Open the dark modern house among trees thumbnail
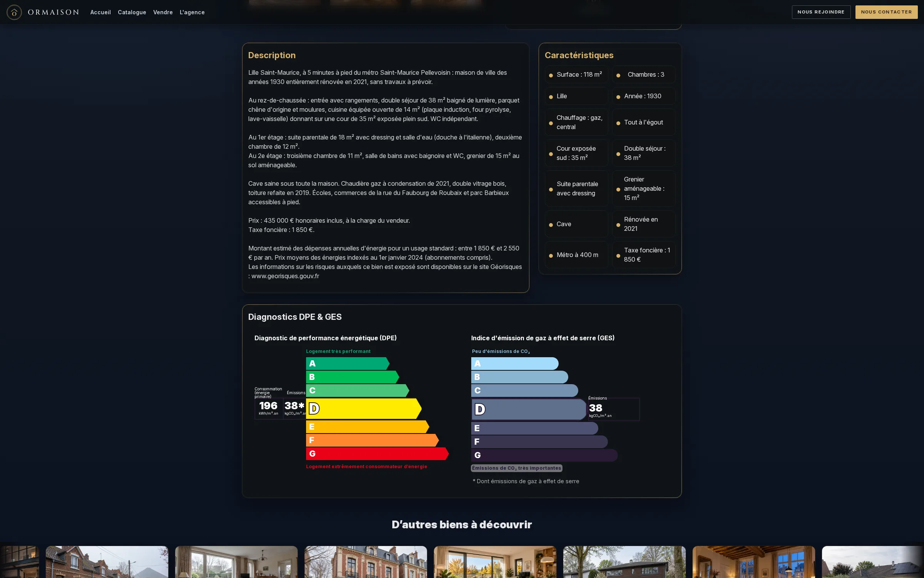 point(624,562)
